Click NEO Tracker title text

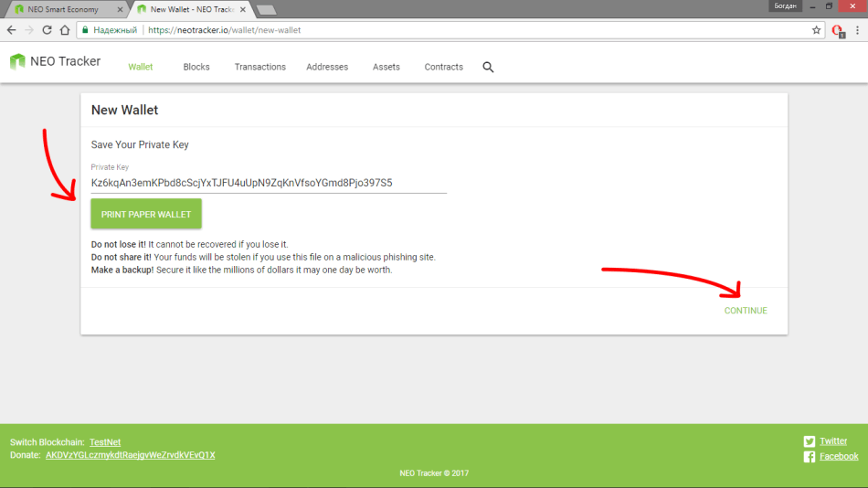click(x=65, y=61)
